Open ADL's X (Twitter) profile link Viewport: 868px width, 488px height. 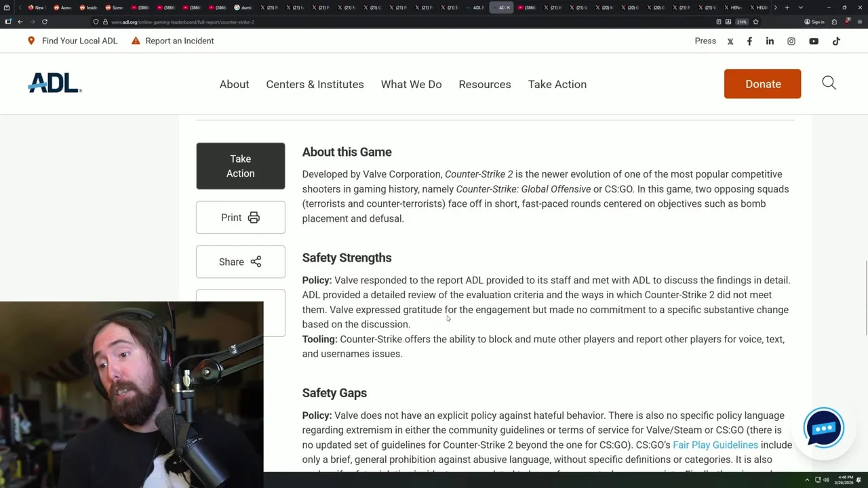click(730, 41)
